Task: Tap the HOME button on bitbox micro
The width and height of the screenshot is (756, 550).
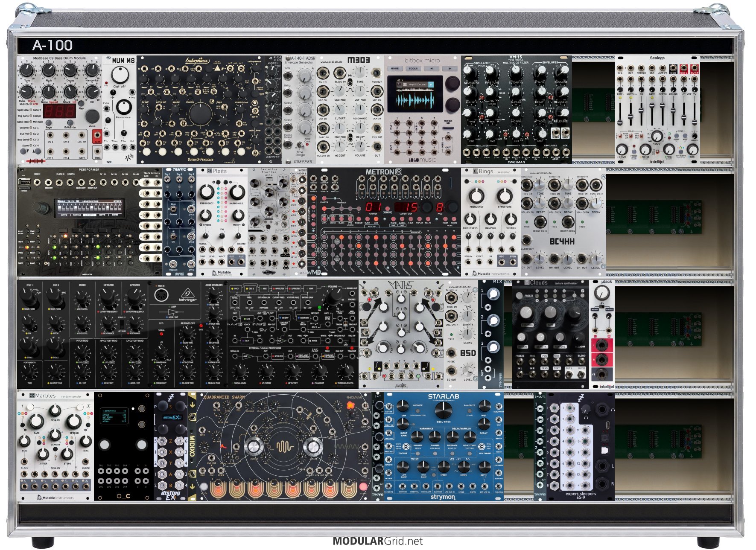Action: pos(395,68)
